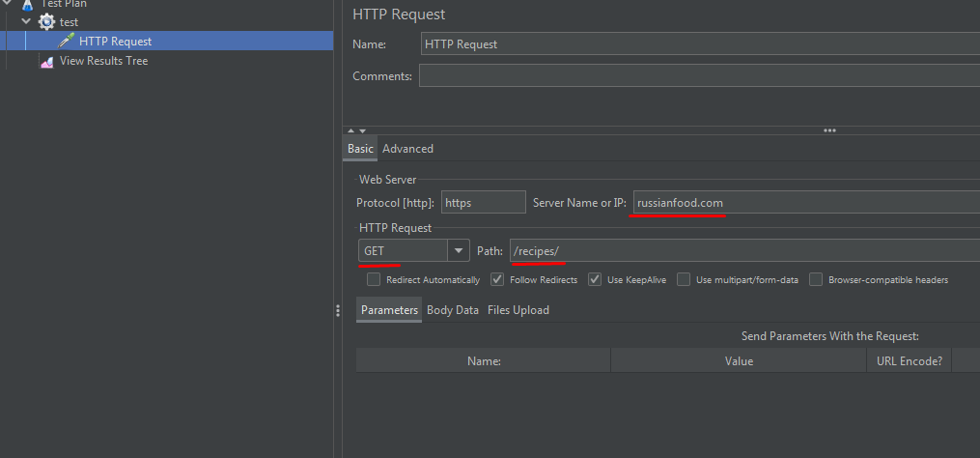Screen dimensions: 980x458
Task: Click the Value column header
Action: 739,361
